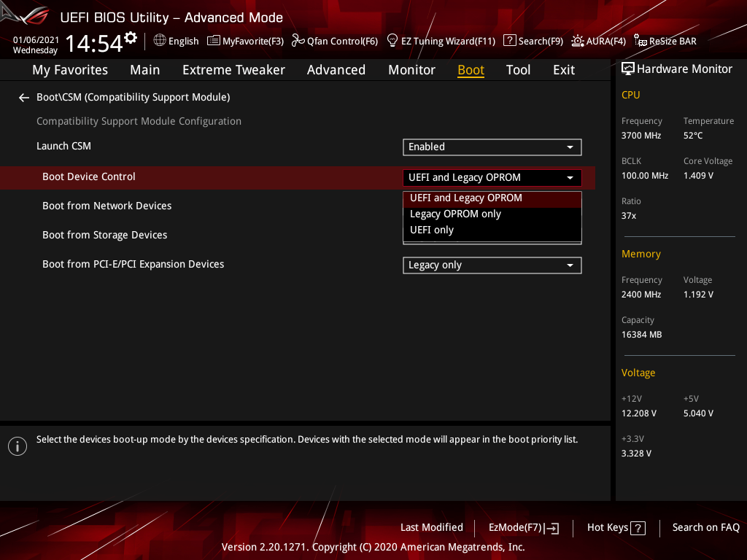Open Last Modified list

click(432, 528)
